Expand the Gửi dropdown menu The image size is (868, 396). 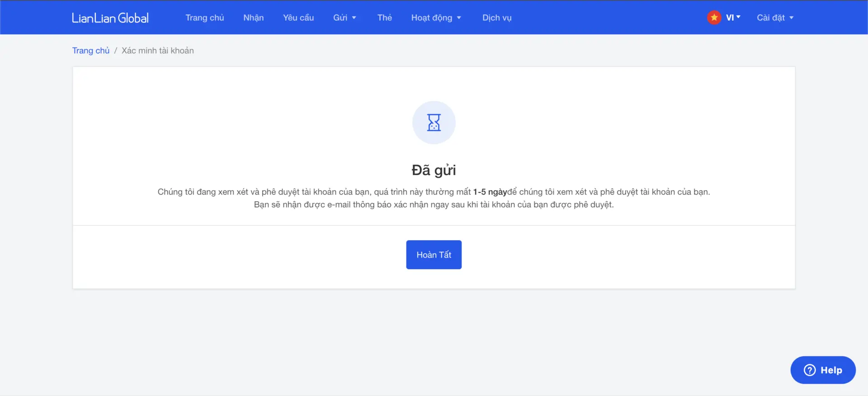[x=344, y=18]
